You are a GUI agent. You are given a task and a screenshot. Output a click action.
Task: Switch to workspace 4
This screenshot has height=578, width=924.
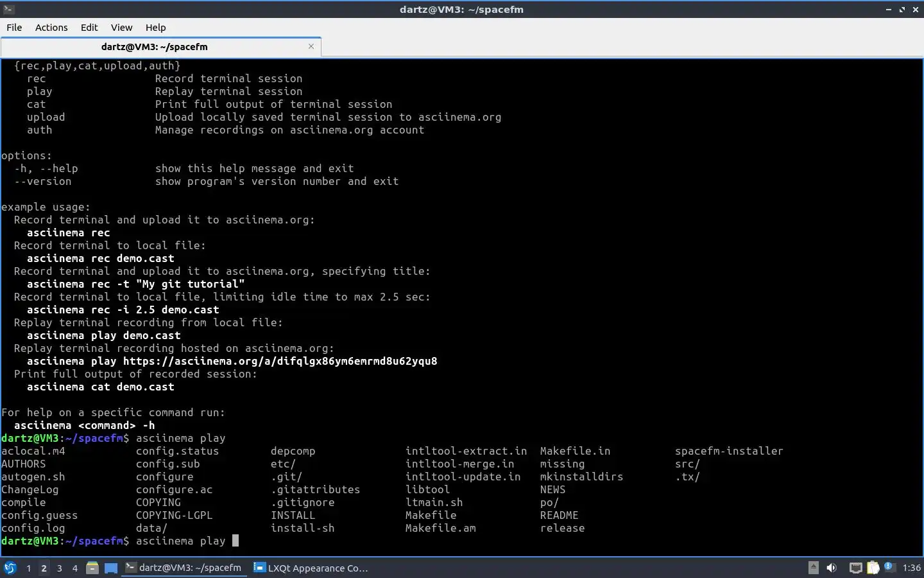point(75,568)
